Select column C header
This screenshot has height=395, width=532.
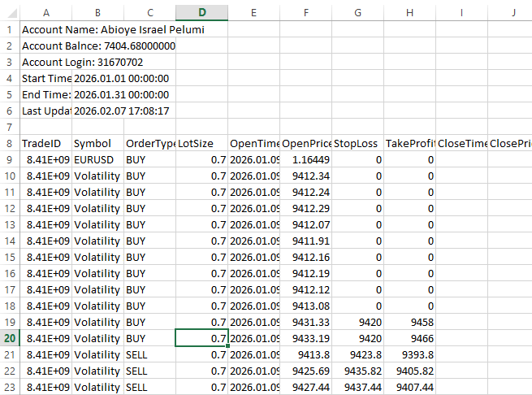tap(150, 13)
